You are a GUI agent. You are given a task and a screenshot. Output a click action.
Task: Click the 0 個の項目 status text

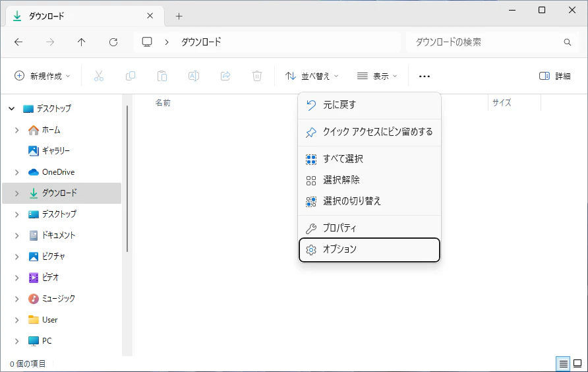pos(28,363)
